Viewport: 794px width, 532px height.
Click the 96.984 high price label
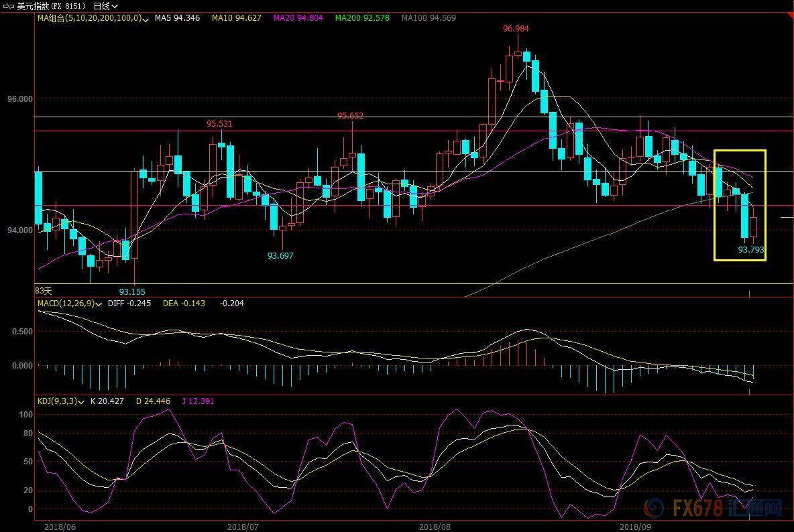click(x=516, y=29)
